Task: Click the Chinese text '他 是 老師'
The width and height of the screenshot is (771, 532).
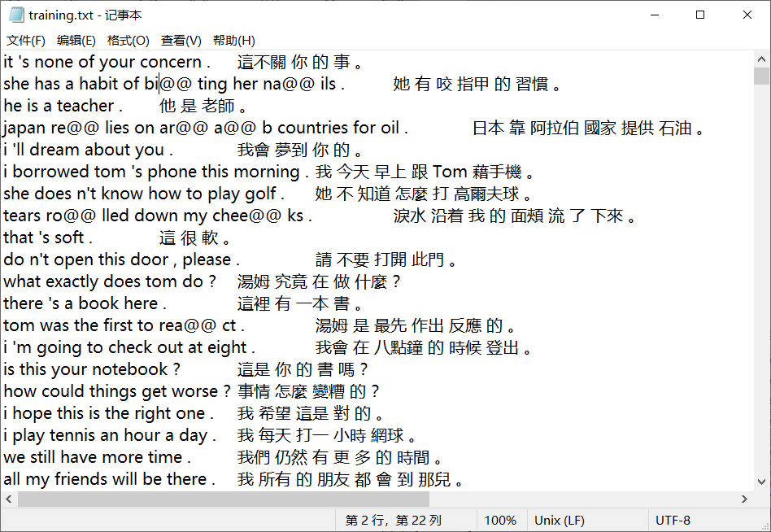Action: 197,106
